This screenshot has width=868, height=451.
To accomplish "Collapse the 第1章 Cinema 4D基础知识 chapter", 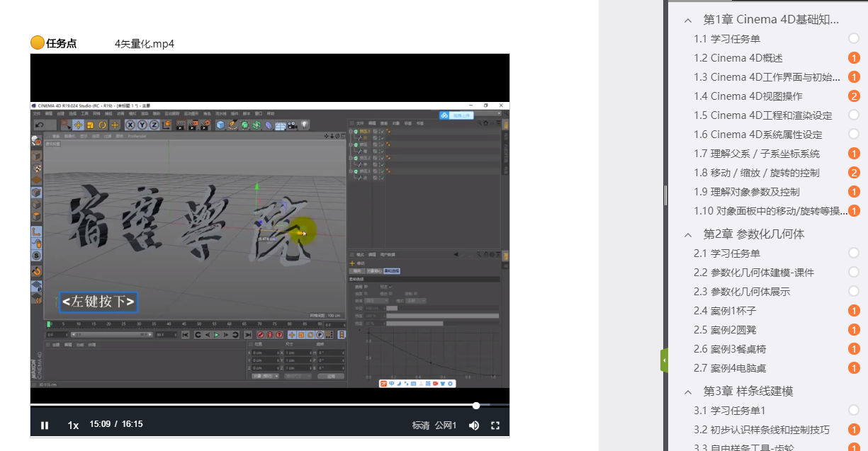I will tap(688, 19).
